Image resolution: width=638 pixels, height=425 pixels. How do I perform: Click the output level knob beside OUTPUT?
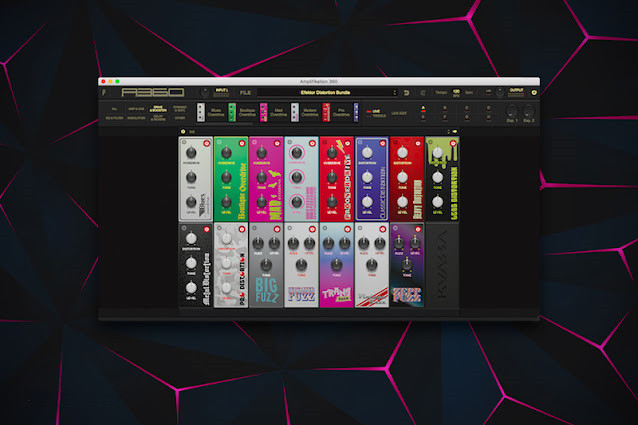[500, 93]
